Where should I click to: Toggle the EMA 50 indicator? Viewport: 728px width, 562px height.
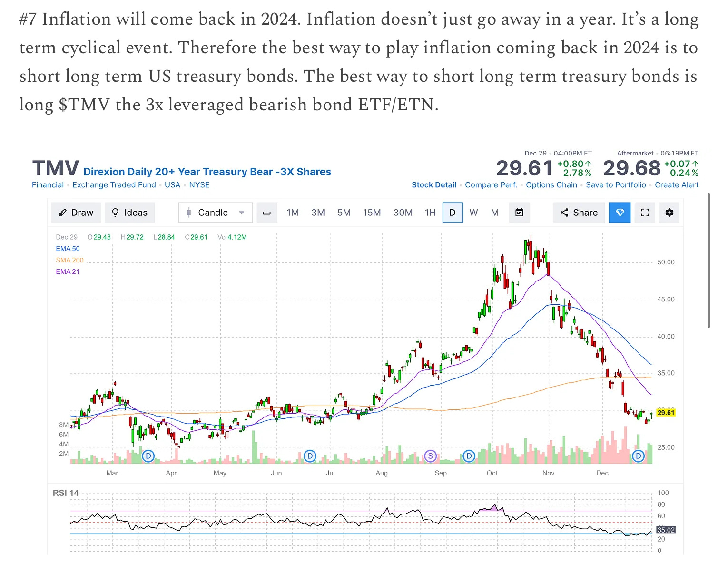coord(68,248)
